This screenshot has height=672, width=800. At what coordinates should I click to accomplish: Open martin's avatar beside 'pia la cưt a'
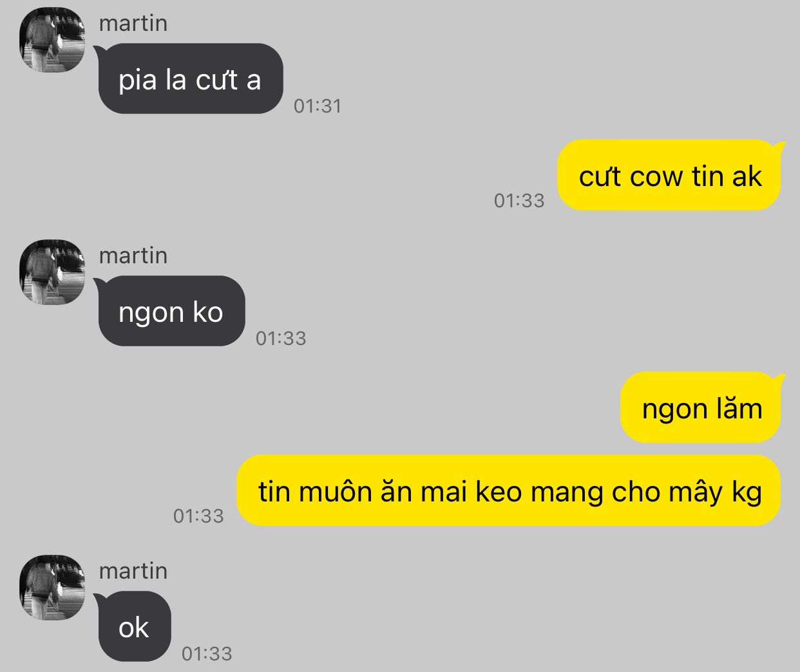(52, 40)
